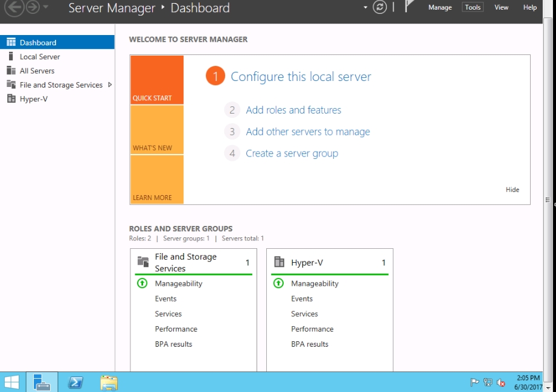556x392 pixels.
Task: Click File and Storage Services sidebar icon
Action: [x=11, y=85]
